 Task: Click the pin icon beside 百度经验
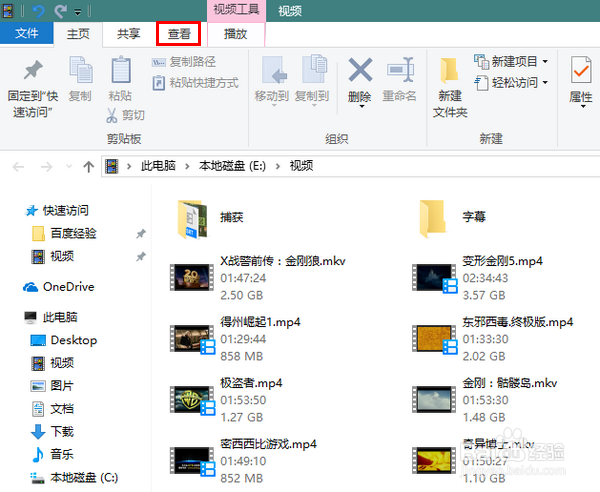click(x=141, y=234)
